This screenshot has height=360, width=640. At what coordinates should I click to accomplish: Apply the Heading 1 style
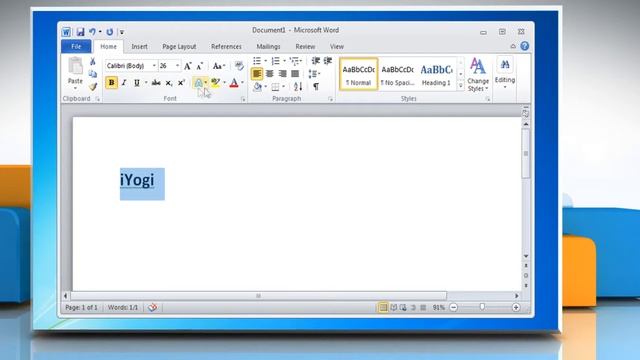(436, 74)
